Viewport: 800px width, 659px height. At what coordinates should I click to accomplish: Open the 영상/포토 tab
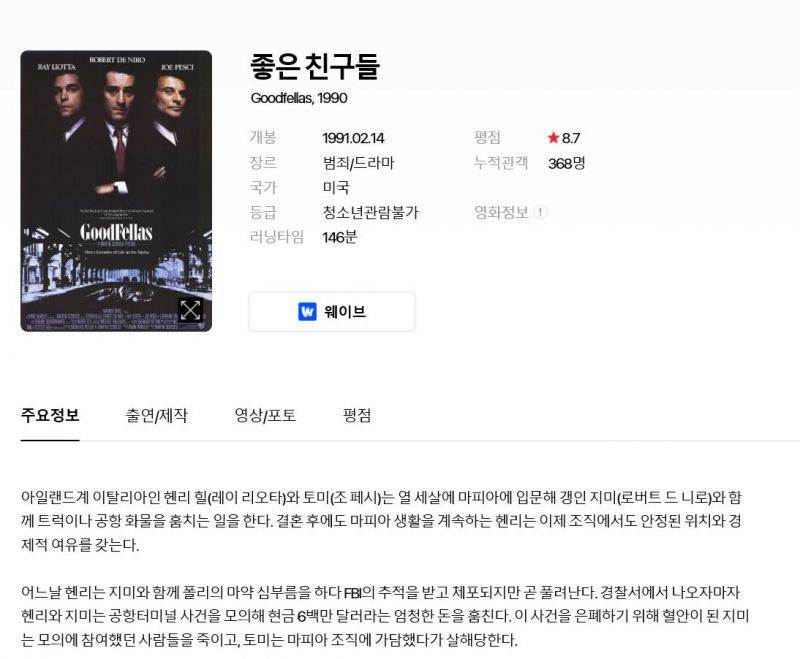pos(265,415)
